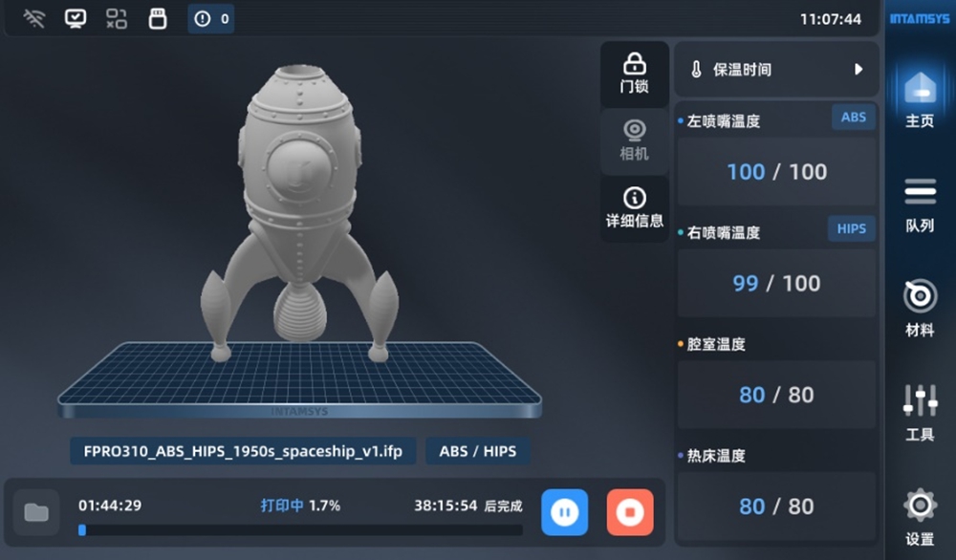Switch to the Queue (队列) tab
The image size is (956, 560).
coord(920,206)
